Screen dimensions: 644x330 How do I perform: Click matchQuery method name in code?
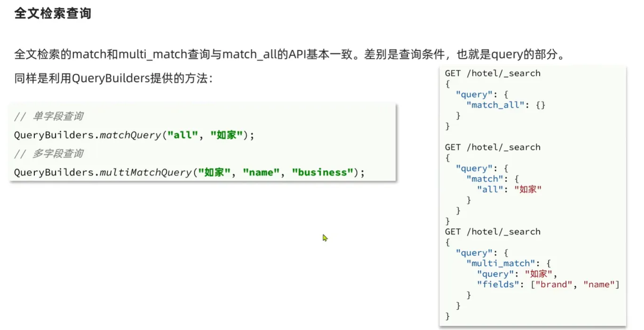tap(130, 135)
